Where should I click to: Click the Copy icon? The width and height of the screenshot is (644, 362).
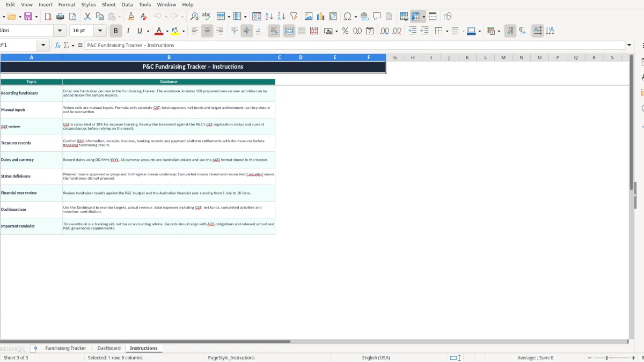[x=99, y=17]
